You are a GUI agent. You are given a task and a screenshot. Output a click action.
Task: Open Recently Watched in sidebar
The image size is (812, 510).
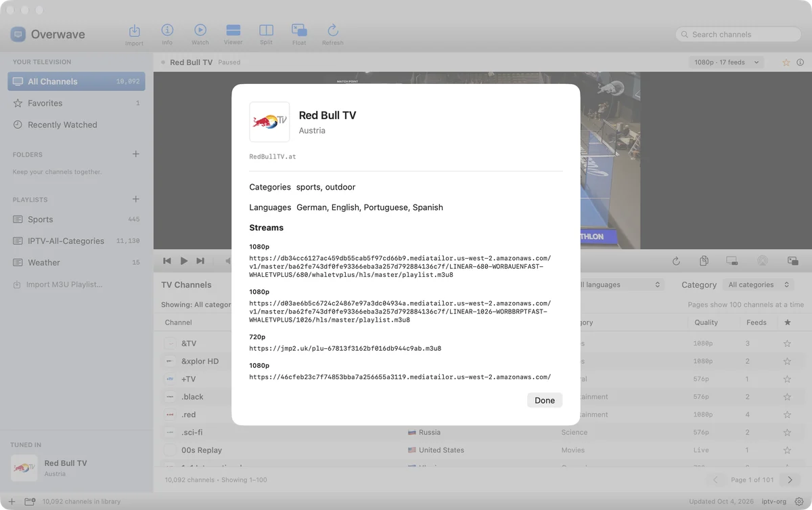click(76, 125)
